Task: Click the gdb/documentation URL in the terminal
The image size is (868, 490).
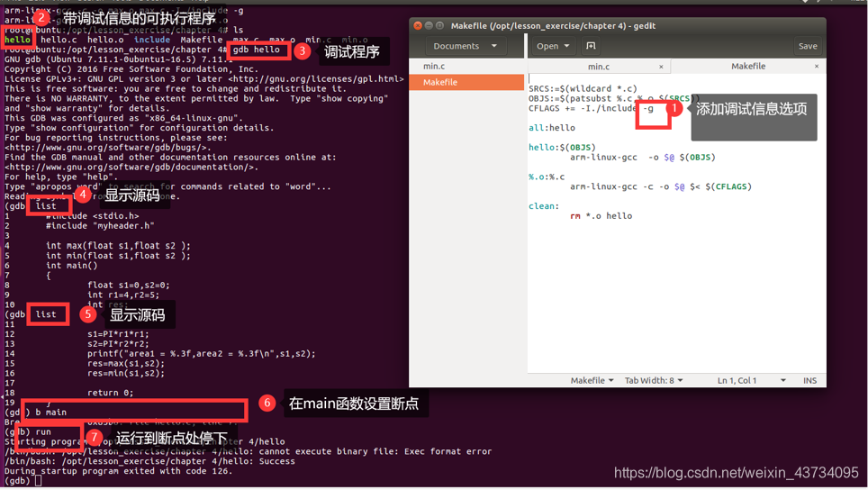Action: 131,168
